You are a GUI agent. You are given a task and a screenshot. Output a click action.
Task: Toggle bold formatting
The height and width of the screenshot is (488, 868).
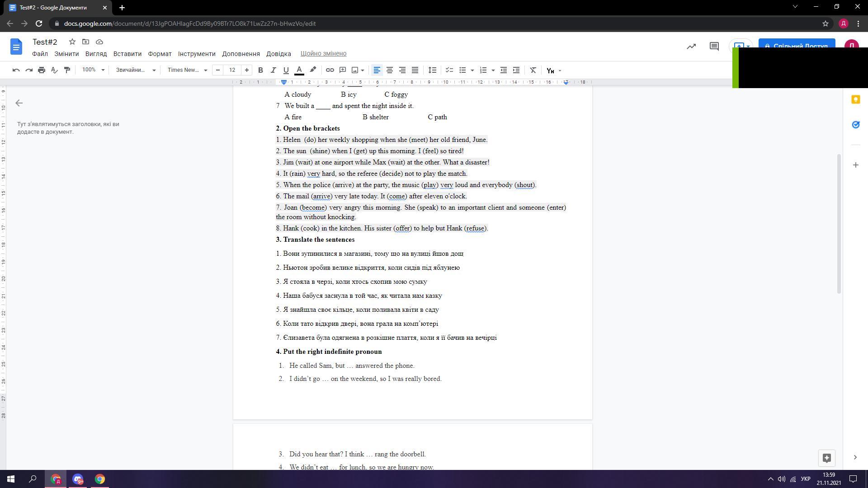point(260,70)
